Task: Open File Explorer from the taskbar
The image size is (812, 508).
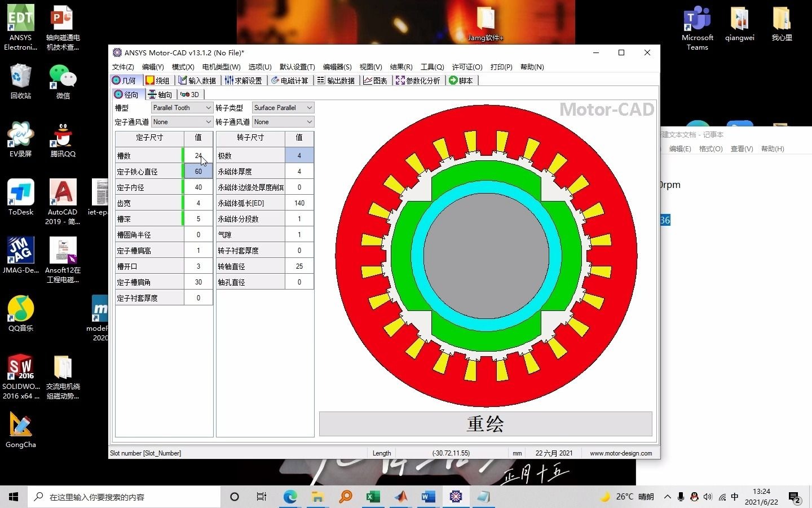Action: pos(317,497)
